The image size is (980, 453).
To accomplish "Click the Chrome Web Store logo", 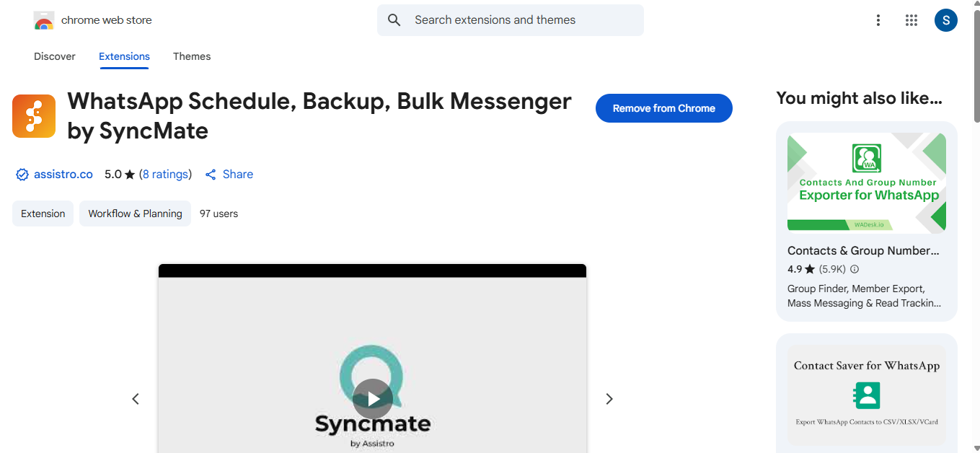I will (43, 19).
